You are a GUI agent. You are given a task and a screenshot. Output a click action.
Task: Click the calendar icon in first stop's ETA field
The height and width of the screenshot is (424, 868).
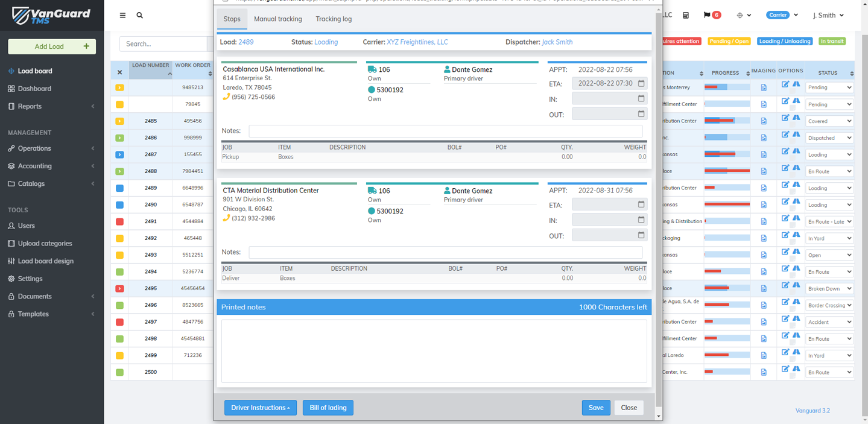[641, 83]
